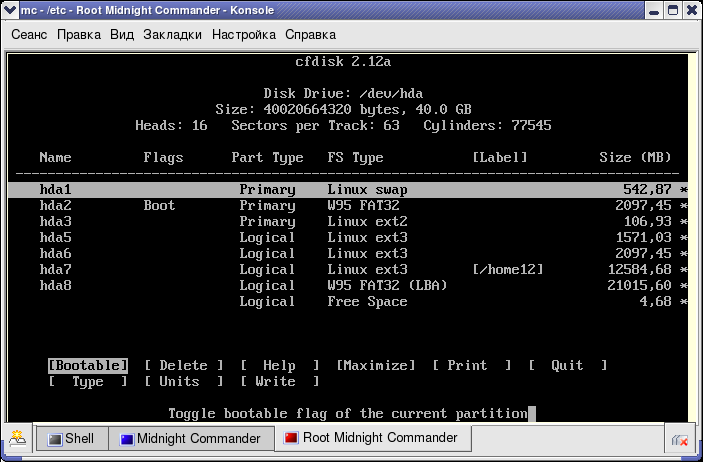Close the Konsole window
The width and height of the screenshot is (703, 462).
(x=692, y=10)
